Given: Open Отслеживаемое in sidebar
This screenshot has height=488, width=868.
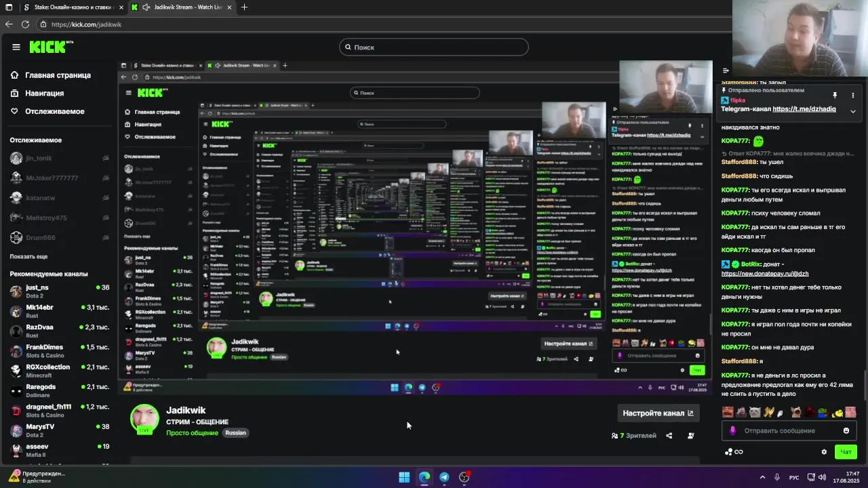Looking at the screenshot, I should [x=47, y=111].
